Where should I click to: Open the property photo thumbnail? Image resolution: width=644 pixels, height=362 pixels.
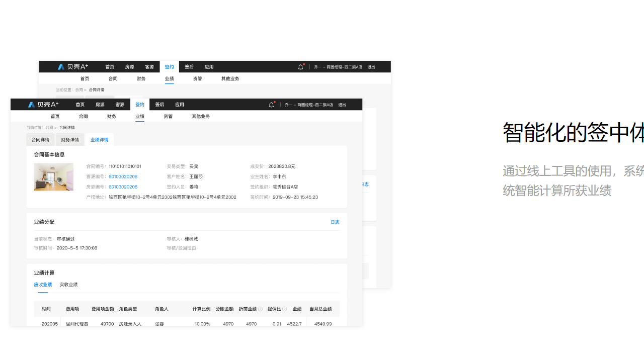click(x=54, y=176)
